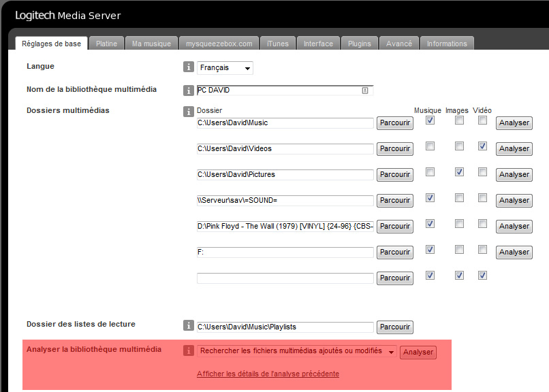
Task: Uncheck Musique for the C:\Users\David\Music folder
Action: pyautogui.click(x=429, y=120)
